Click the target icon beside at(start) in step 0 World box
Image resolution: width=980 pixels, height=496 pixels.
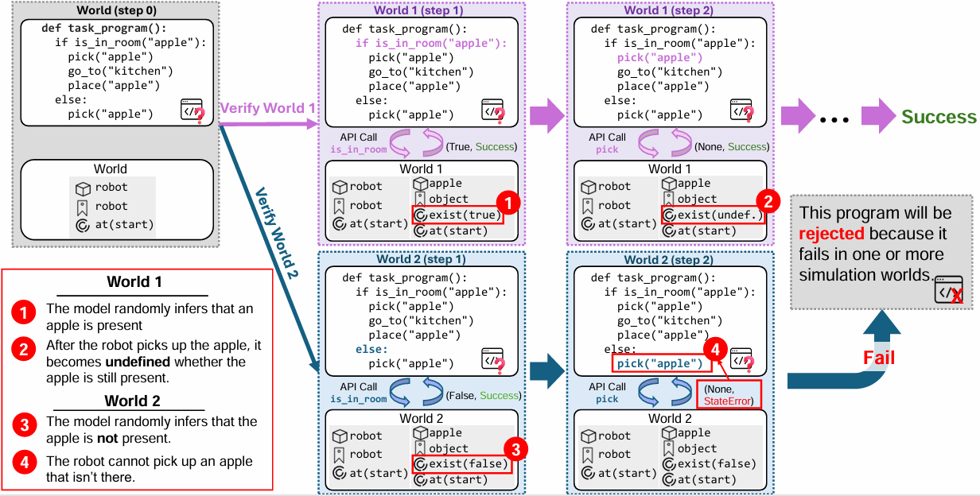pyautogui.click(x=82, y=226)
